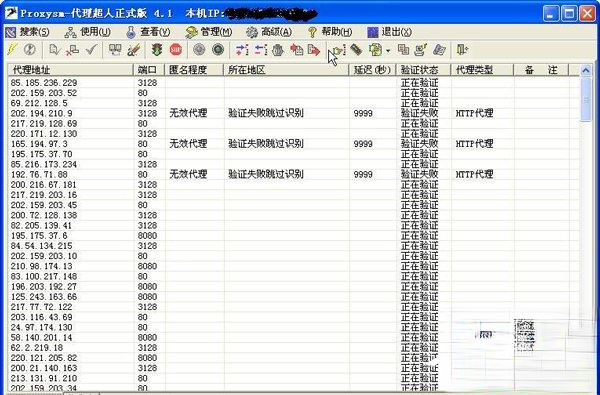Image resolution: width=600 pixels, height=395 pixels.
Task: Sort by 代理类型 column header
Action: tap(482, 70)
